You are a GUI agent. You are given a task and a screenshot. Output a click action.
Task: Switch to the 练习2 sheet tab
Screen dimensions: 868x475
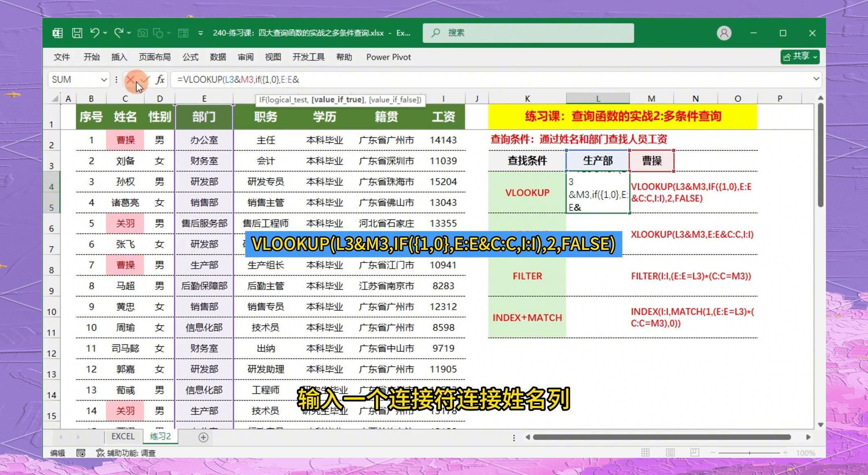point(160,437)
